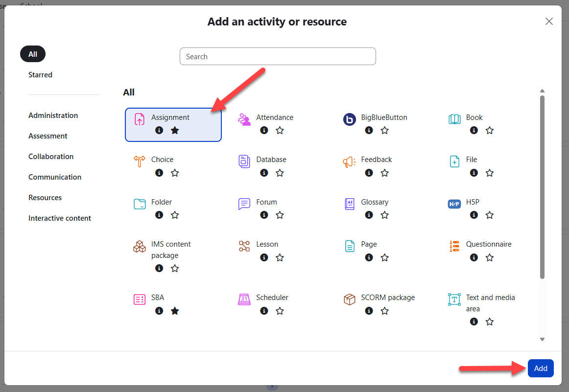Click scrollbar up arrow in activity list
569x392 pixels.
click(x=542, y=91)
